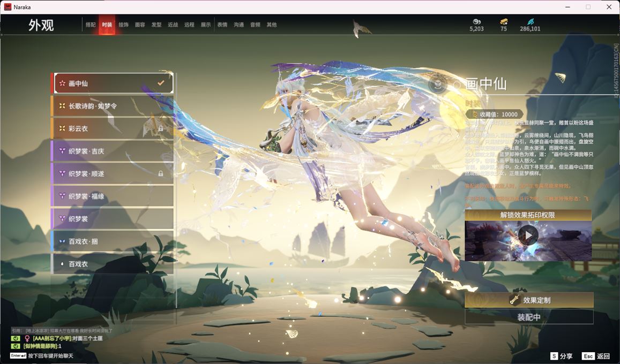The width and height of the screenshot is (620, 364).
Task: Click the female gender icon in chat
Action: (x=27, y=338)
